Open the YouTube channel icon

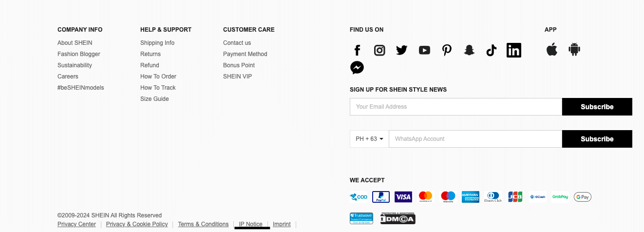point(424,50)
